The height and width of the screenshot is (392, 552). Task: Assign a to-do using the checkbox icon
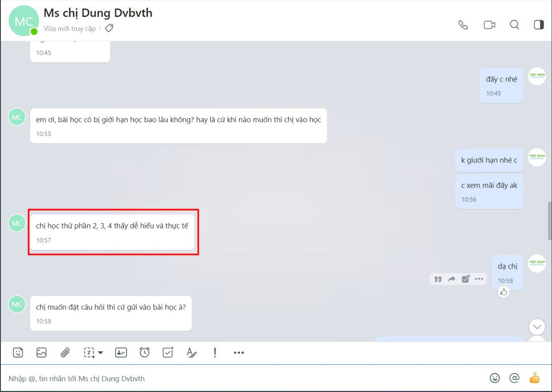[x=168, y=352]
